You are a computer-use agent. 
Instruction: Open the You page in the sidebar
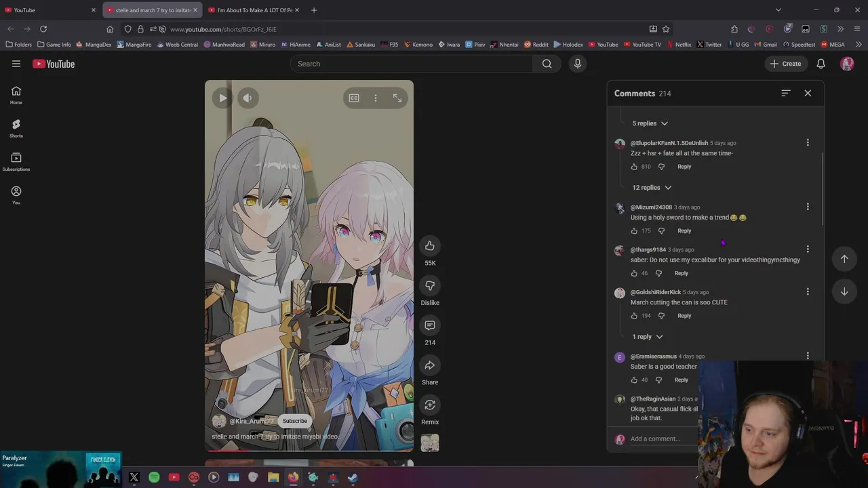[x=16, y=195]
